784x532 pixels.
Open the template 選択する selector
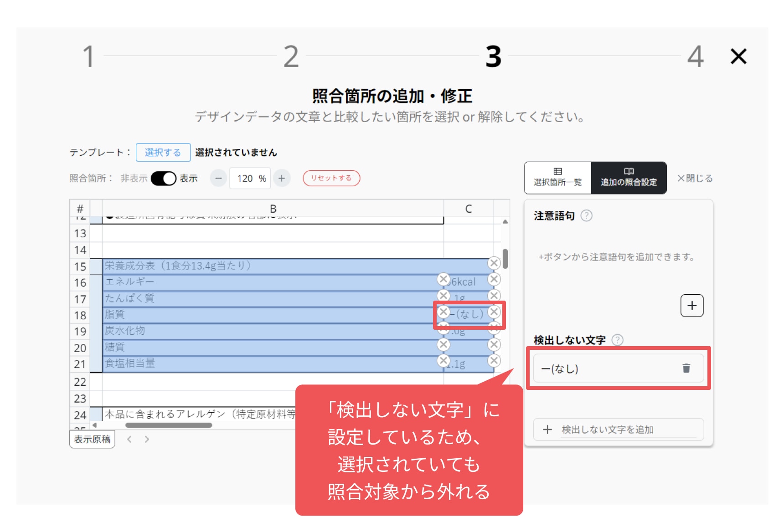coord(163,152)
